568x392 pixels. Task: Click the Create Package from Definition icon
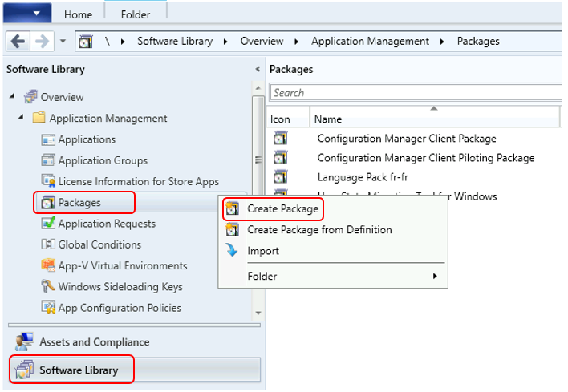click(x=232, y=229)
